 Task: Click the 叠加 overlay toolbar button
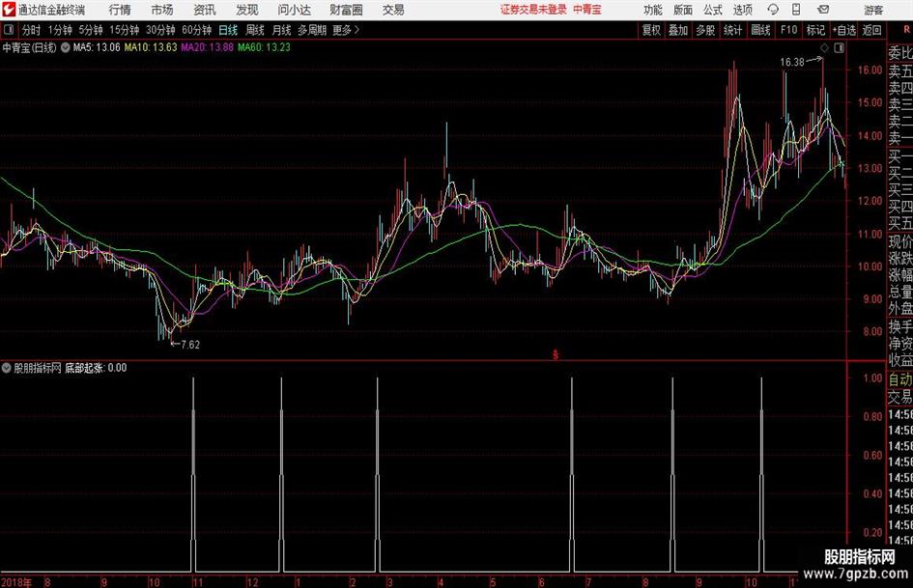678,30
